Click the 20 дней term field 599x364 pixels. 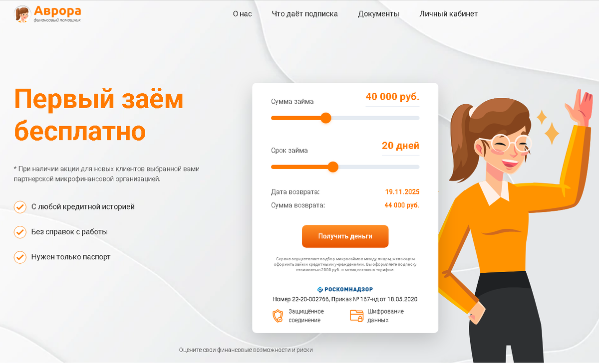pyautogui.click(x=400, y=146)
